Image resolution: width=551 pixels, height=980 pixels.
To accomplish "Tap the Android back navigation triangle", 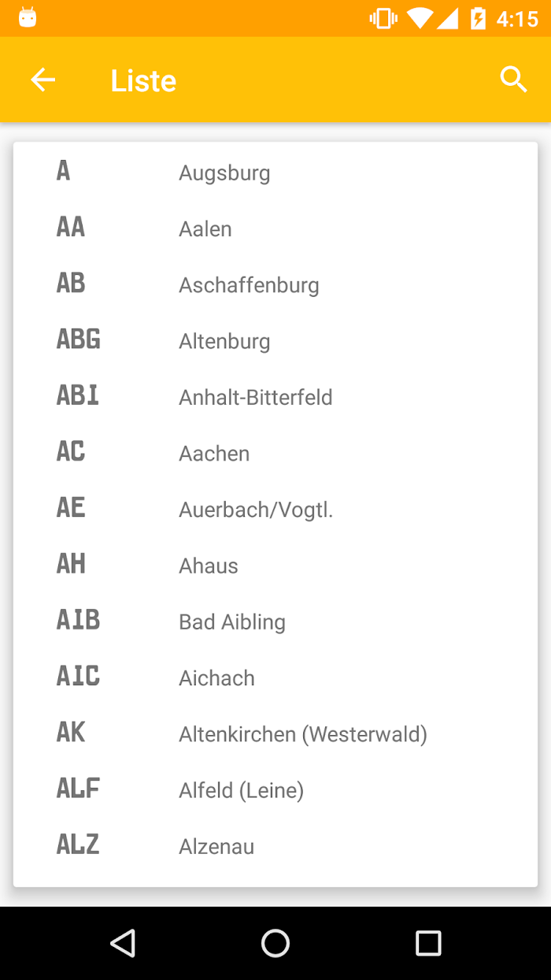I will click(123, 943).
